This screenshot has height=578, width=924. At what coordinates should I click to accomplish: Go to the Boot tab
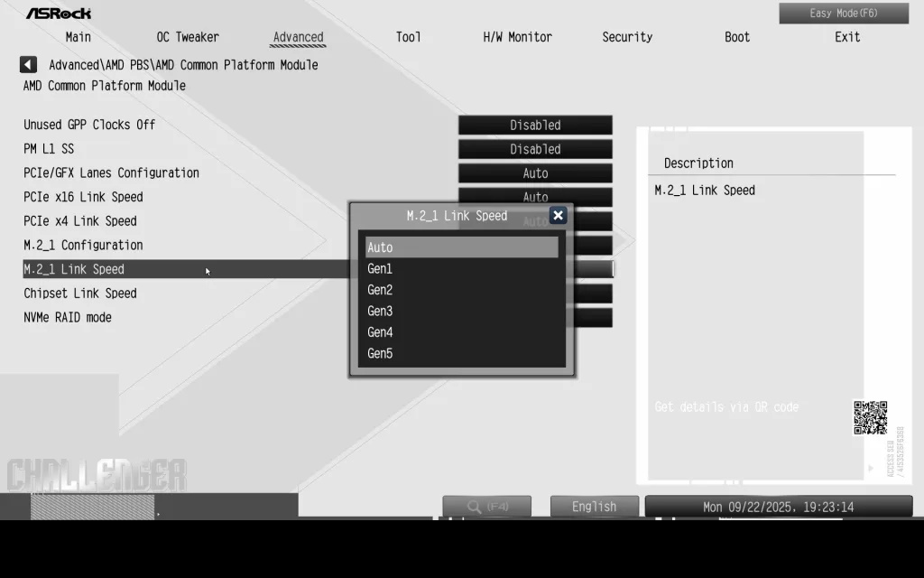coord(737,37)
